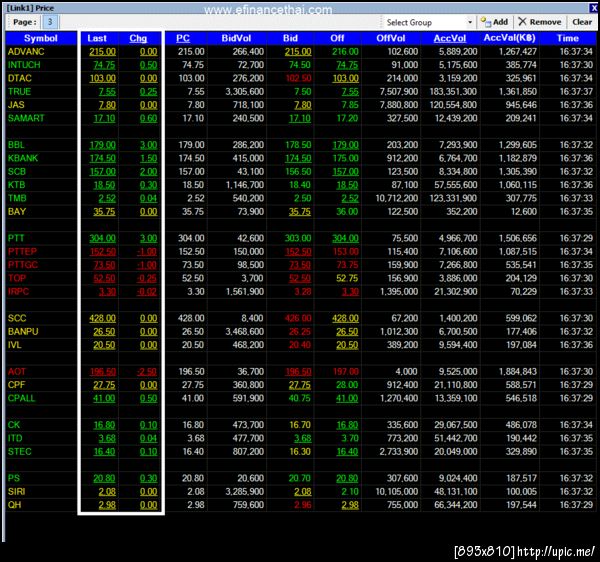
Task: Click the AccVal(KB) column header
Action: coord(509,38)
